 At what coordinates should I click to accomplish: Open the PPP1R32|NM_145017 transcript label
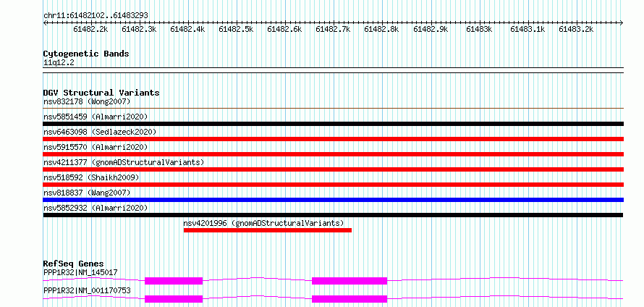tap(80, 272)
